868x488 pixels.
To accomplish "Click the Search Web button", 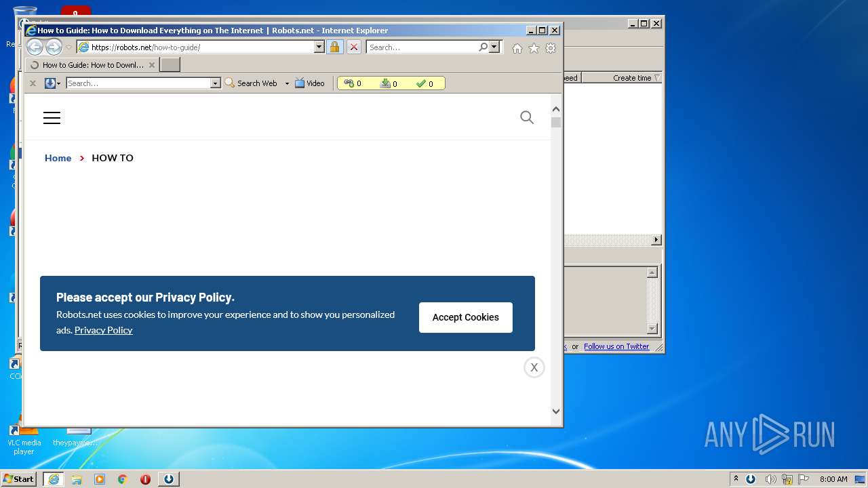I will pyautogui.click(x=251, y=83).
